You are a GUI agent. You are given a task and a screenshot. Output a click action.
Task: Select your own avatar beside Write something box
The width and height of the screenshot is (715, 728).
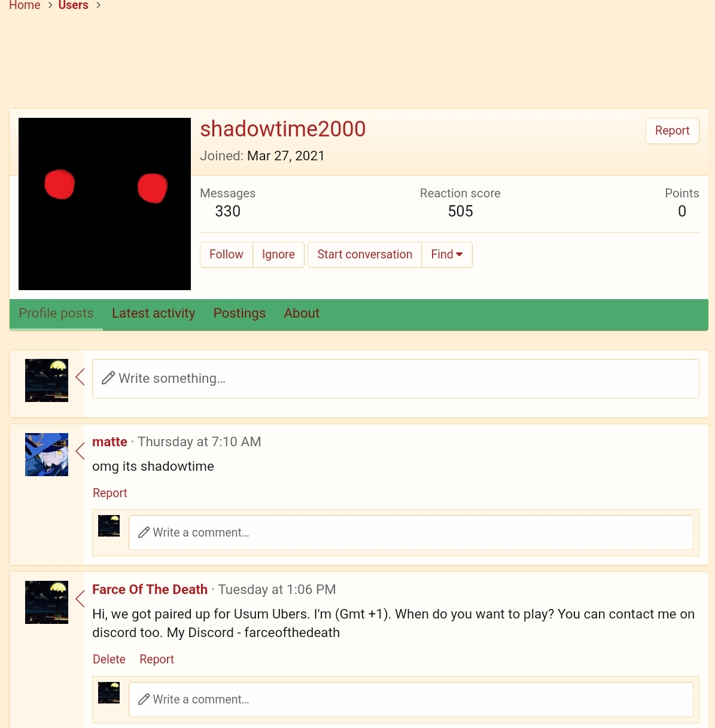(x=47, y=380)
